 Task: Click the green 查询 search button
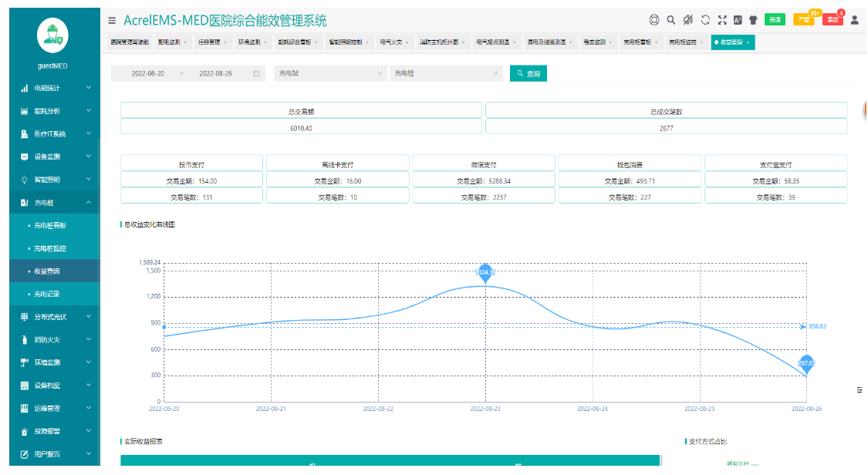[529, 74]
